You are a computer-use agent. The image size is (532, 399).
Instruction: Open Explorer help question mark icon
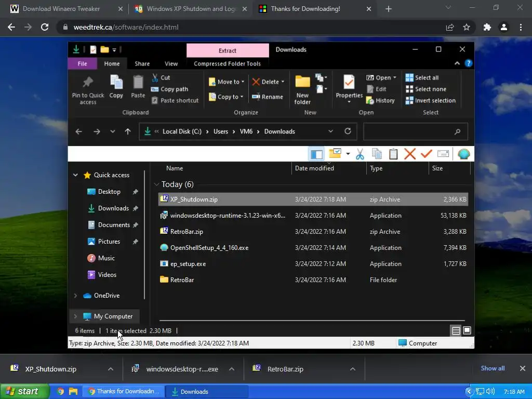pos(469,63)
